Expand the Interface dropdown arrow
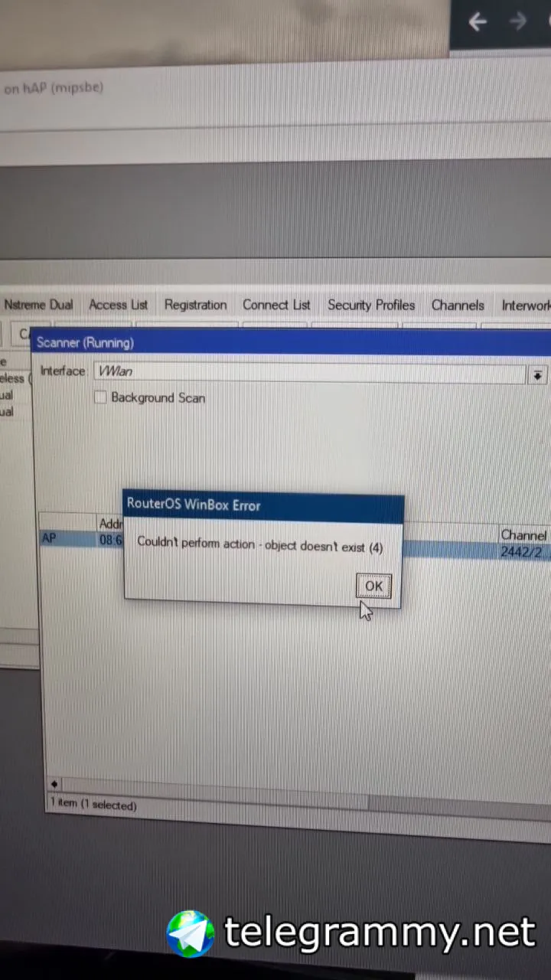 point(537,375)
